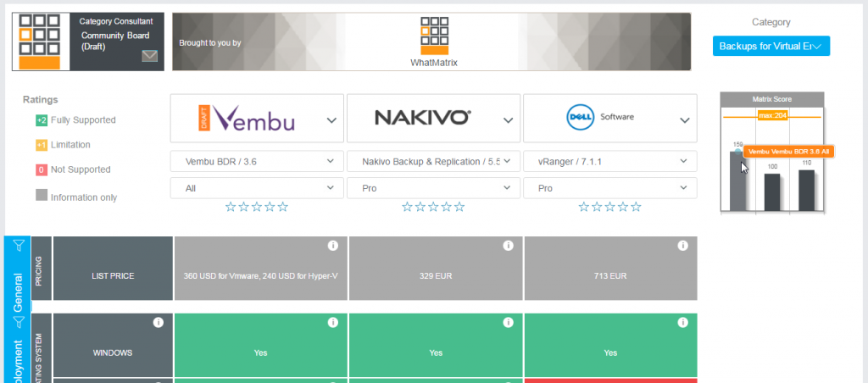Click the Category label above the dropdown
Screen dimensions: 868x383
[x=771, y=22]
